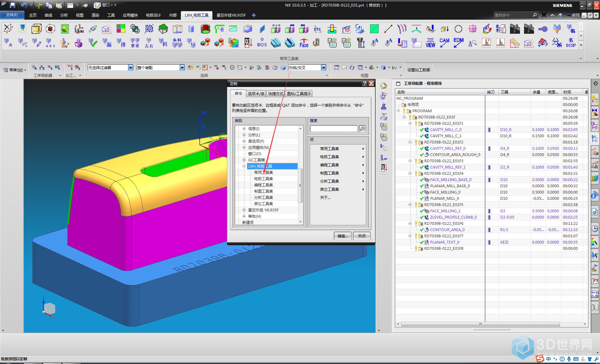Click the Face tool icon

[x=304, y=43]
